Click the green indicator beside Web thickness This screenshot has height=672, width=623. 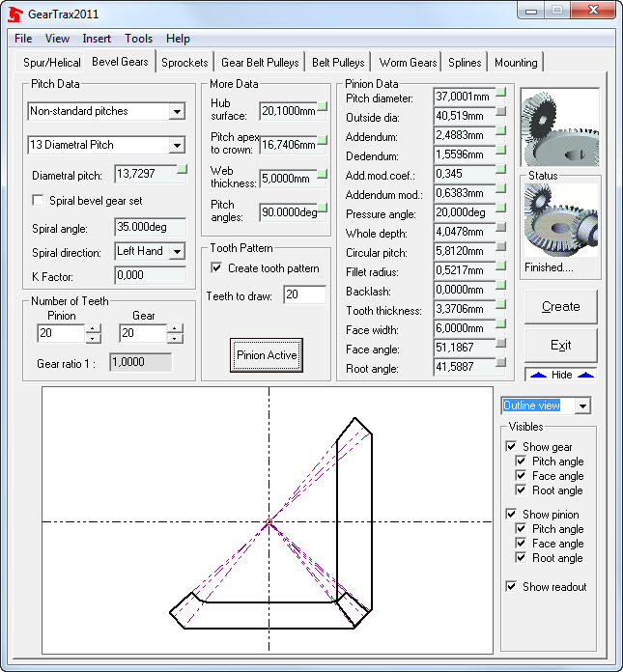(x=322, y=174)
